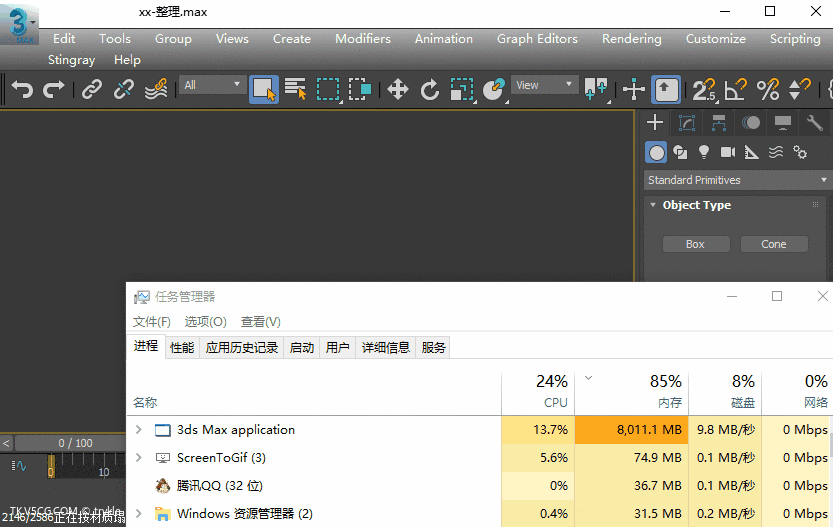The image size is (833, 527).
Task: Sort processes by CPU column
Action: click(538, 392)
